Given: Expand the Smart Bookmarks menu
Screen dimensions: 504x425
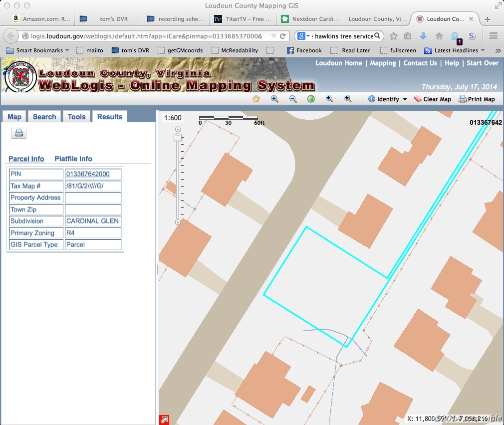Looking at the screenshot, I should pos(37,50).
